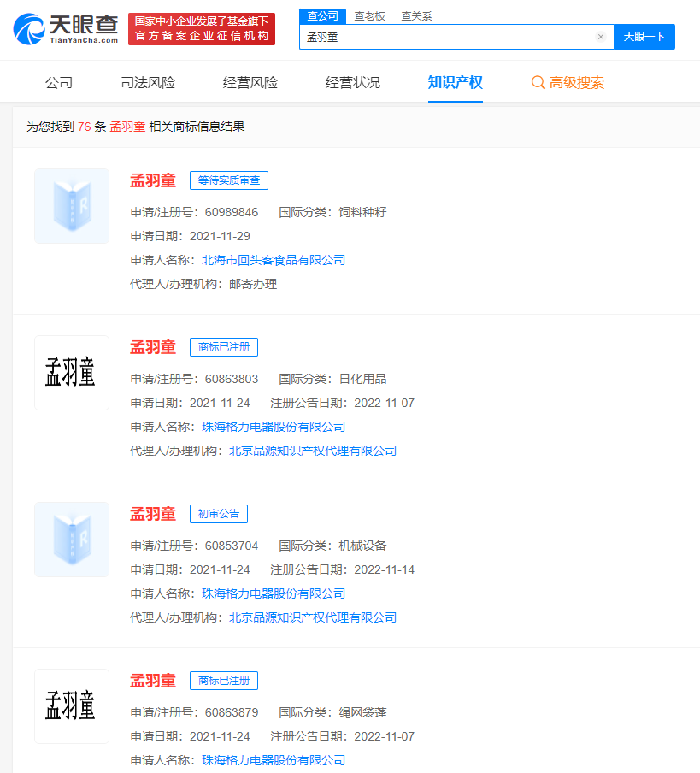Click the 机械设备 classification text
This screenshot has width=700, height=773.
362,546
